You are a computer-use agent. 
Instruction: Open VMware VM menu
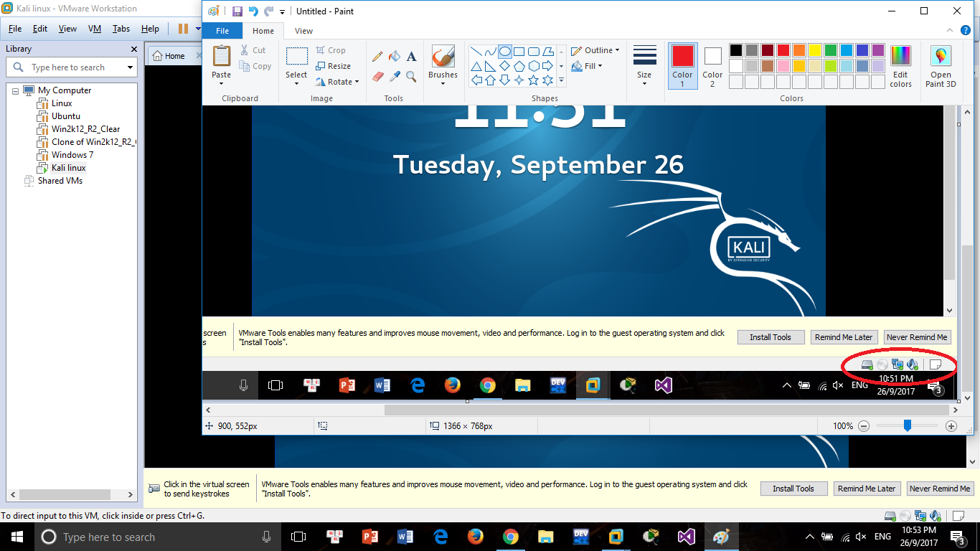click(x=94, y=29)
